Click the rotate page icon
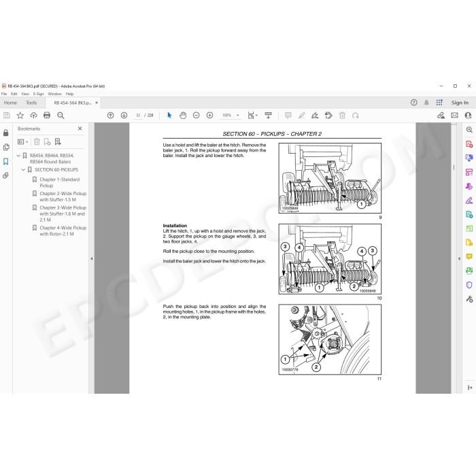This screenshot has width=476, height=476. (356, 116)
